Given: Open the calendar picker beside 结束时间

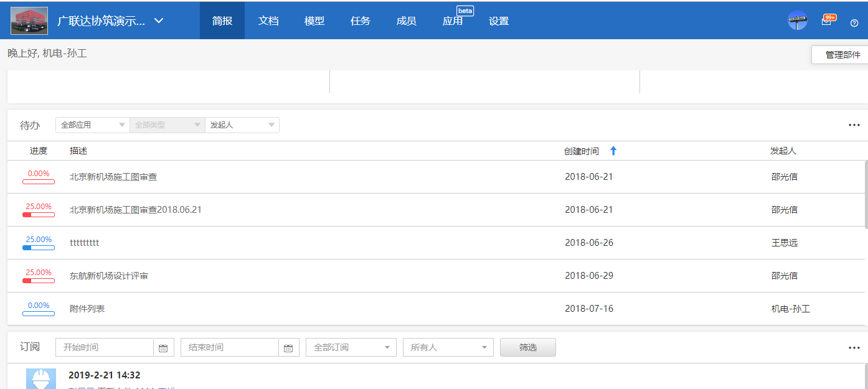Looking at the screenshot, I should 289,347.
